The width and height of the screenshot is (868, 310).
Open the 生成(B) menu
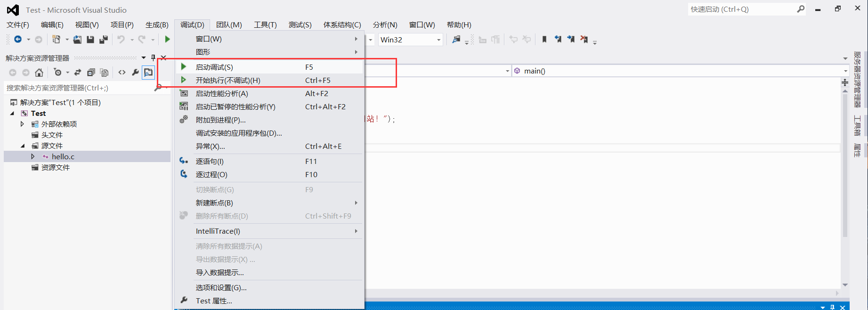tap(157, 24)
